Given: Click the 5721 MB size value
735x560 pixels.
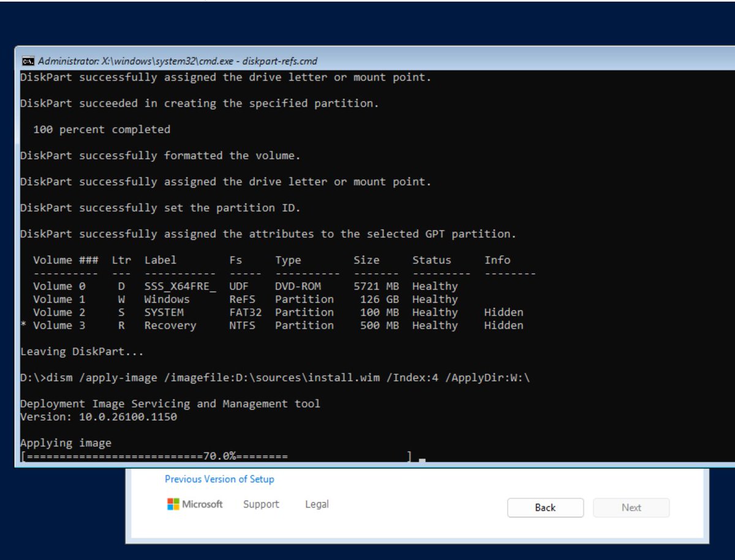Looking at the screenshot, I should point(376,286).
